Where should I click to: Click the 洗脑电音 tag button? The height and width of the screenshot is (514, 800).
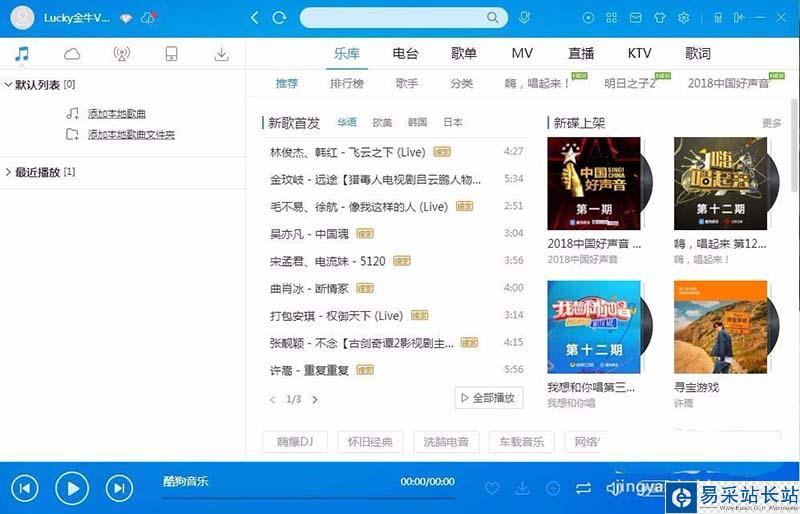(x=446, y=442)
